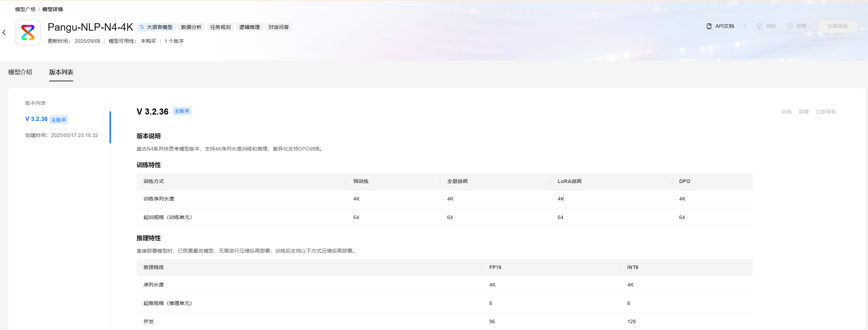Click the 起训规格（训练单元）row label
Image resolution: width=868 pixels, height=330 pixels.
click(168, 217)
